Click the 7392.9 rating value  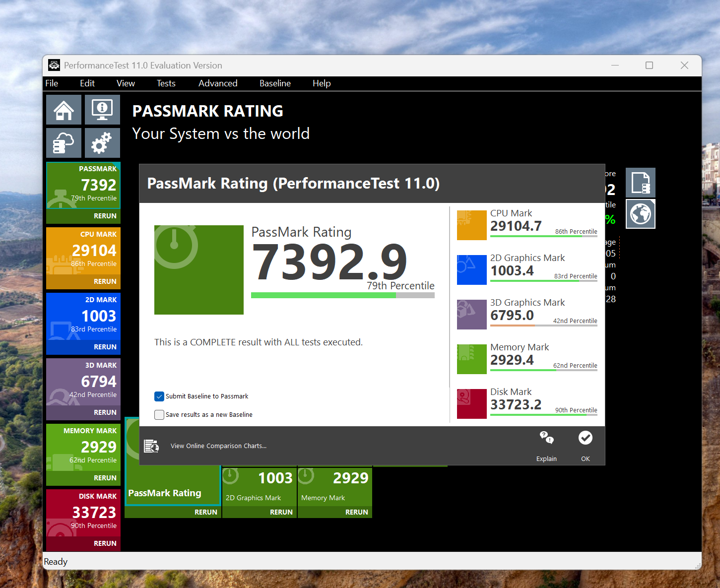pos(329,261)
